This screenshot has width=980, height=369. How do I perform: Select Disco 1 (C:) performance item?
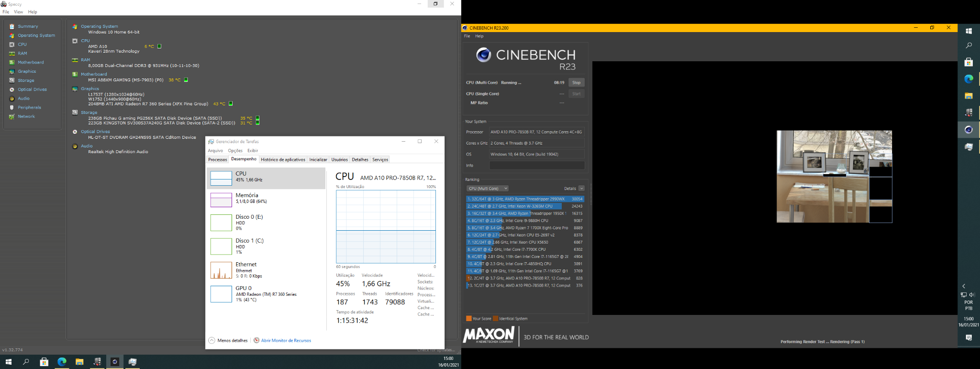coord(266,246)
